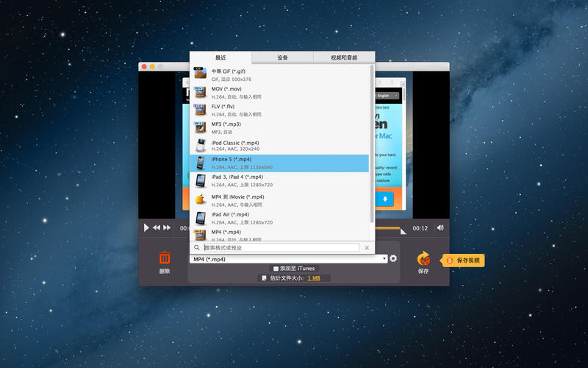
Task: Delete recording with the 删除 trash icon
Action: (164, 258)
